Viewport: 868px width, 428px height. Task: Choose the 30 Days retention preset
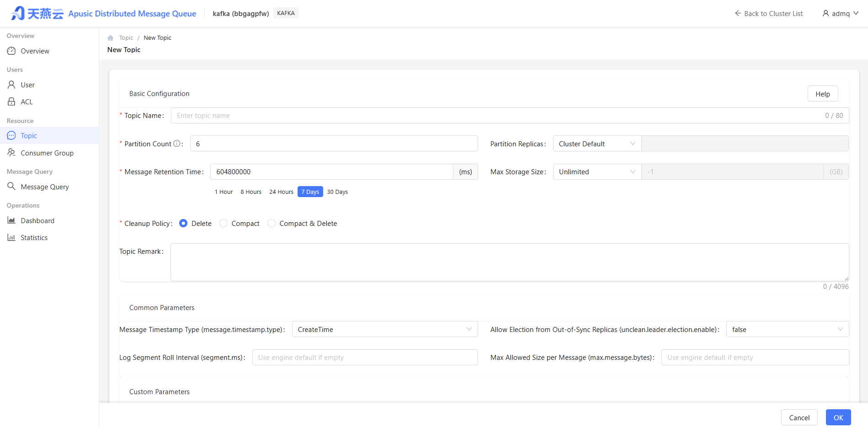point(337,192)
